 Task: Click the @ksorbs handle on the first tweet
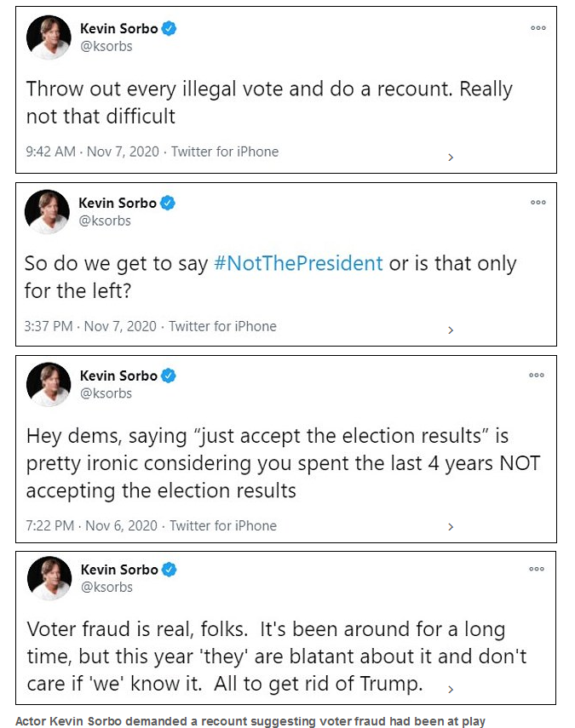(x=106, y=47)
